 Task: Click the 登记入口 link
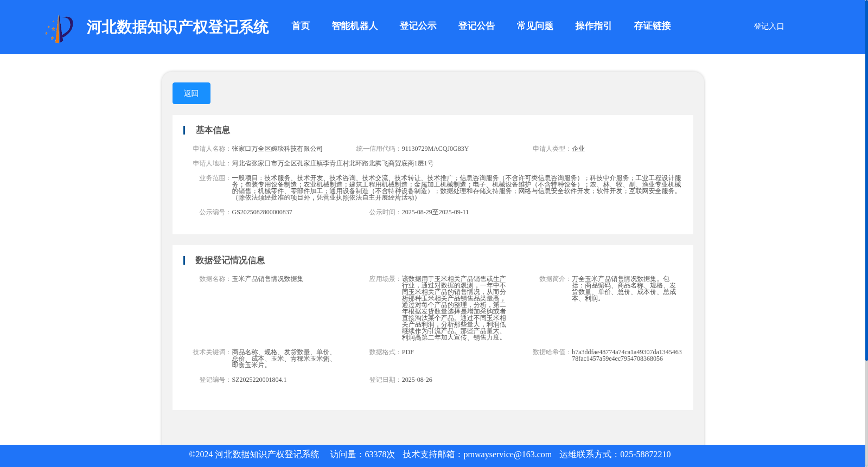[x=769, y=26]
